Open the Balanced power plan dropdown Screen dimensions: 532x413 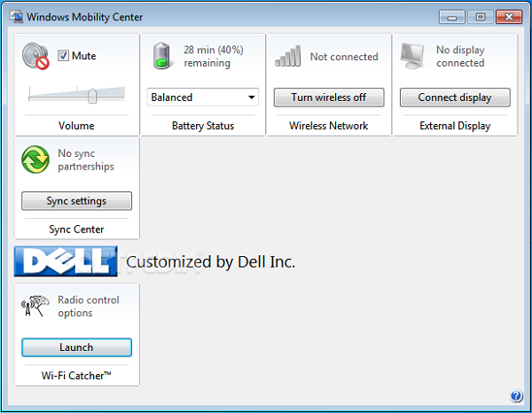click(202, 97)
